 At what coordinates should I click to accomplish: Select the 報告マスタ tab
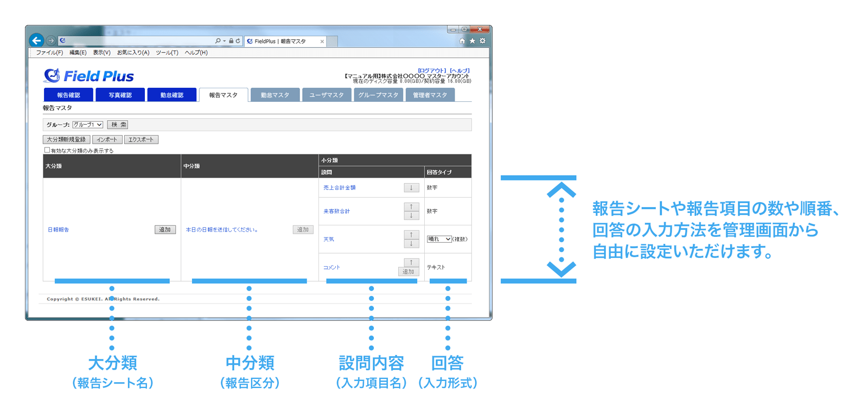click(x=224, y=95)
